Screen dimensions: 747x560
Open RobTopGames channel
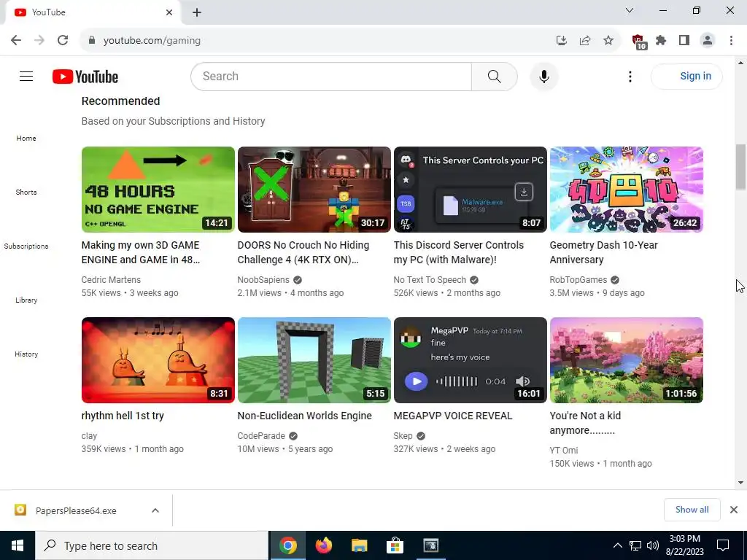[578, 279]
